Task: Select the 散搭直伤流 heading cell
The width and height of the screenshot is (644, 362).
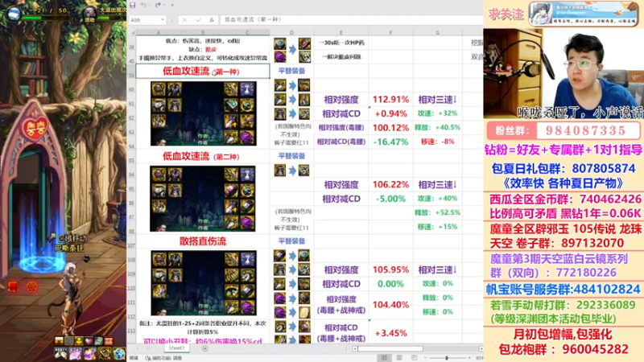Action: pyautogui.click(x=203, y=241)
